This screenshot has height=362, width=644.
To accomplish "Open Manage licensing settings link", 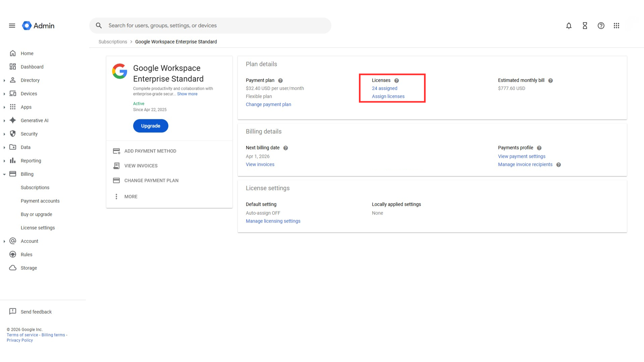I will [x=273, y=221].
